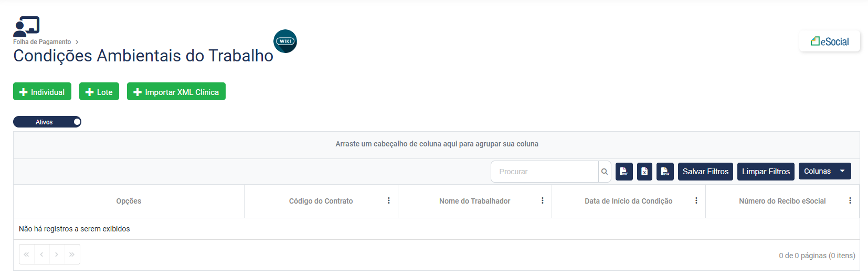Export the grid to CSV

click(665, 172)
